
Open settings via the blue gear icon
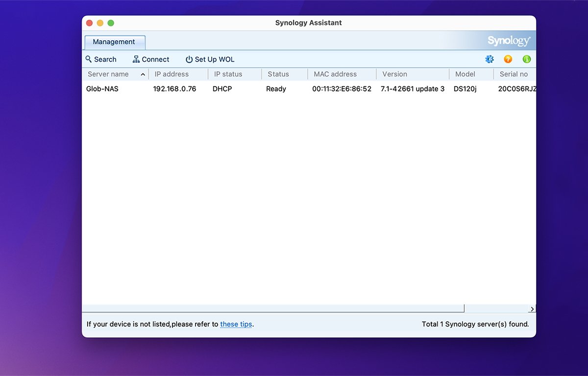pyautogui.click(x=490, y=59)
